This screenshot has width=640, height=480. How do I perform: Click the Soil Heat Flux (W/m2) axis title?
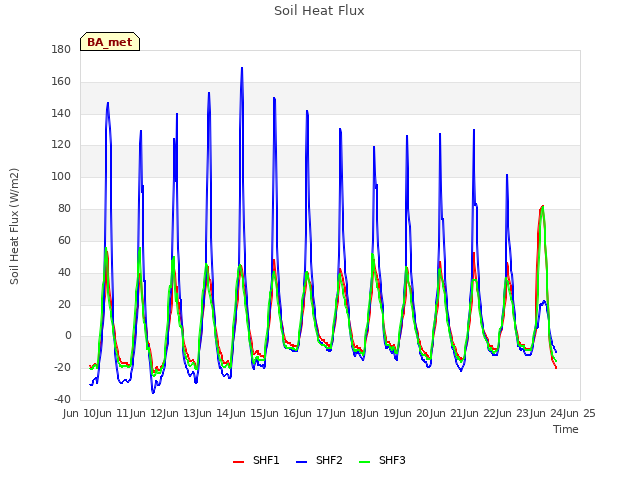tap(14, 226)
